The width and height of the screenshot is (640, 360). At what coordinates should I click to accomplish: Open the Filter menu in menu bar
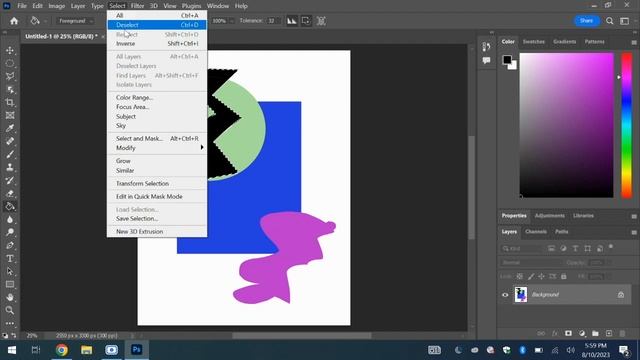point(137,6)
